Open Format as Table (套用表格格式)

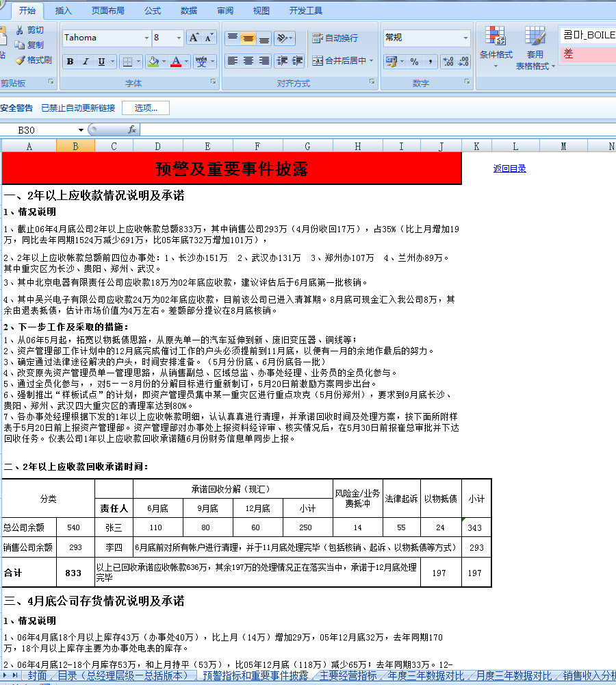click(x=535, y=48)
